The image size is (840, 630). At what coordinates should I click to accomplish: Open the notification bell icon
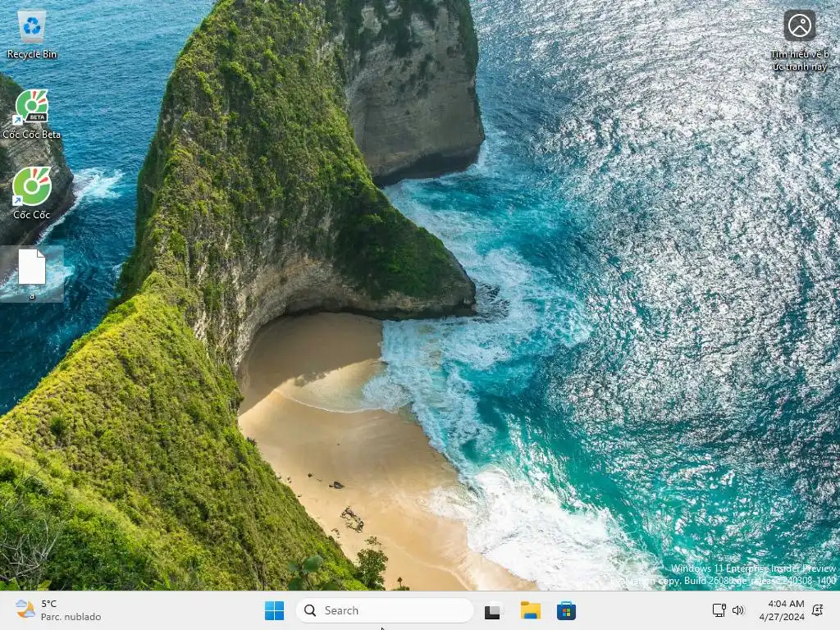click(818, 610)
